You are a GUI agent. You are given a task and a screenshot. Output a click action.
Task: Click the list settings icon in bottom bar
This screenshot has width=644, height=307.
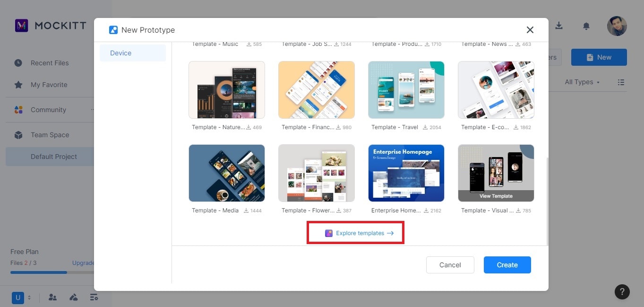coord(94,298)
